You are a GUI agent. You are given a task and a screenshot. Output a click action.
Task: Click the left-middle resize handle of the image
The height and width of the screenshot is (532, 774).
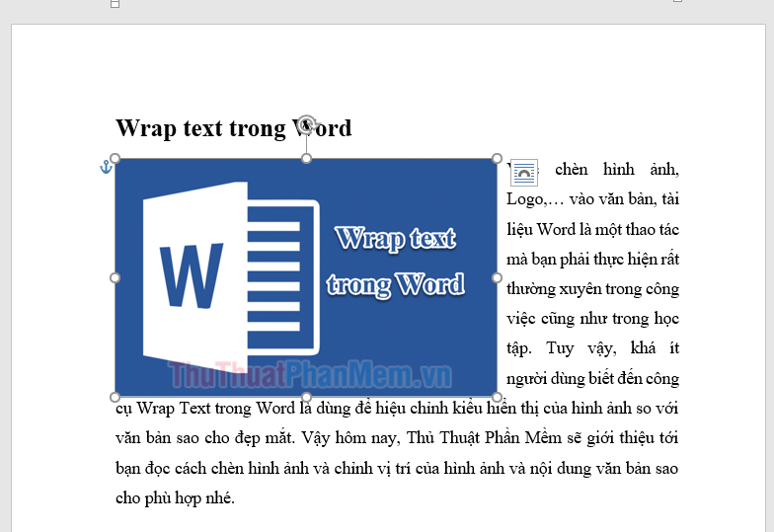[x=115, y=278]
